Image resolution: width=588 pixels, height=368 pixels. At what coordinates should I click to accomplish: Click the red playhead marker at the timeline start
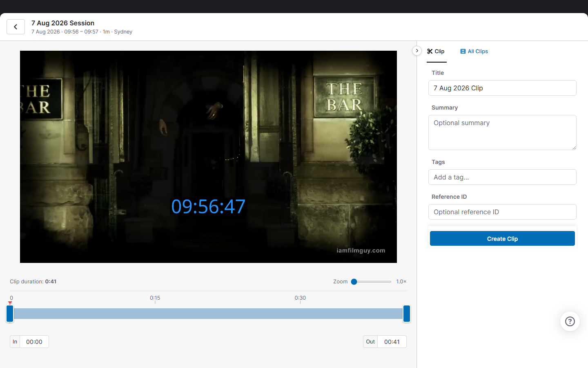click(x=10, y=303)
